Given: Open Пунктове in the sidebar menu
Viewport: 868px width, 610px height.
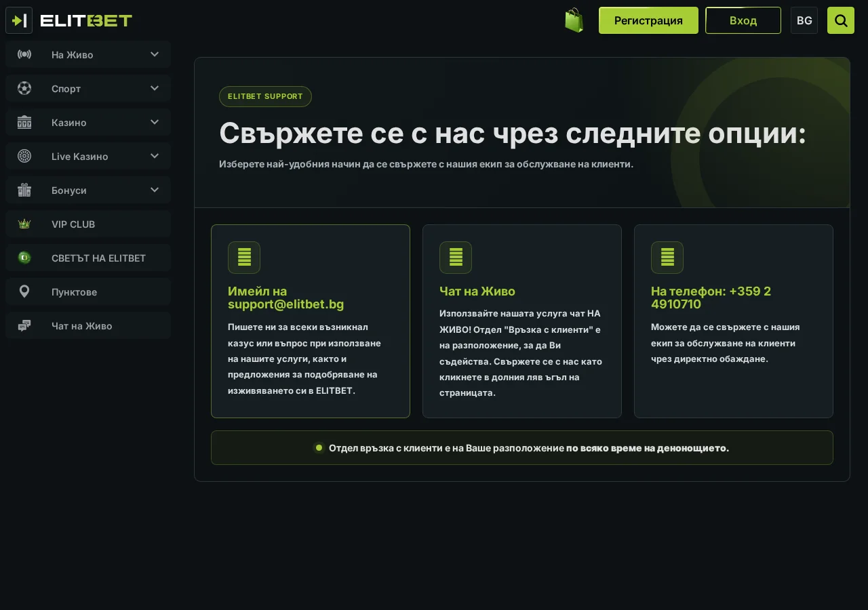Looking at the screenshot, I should point(88,291).
